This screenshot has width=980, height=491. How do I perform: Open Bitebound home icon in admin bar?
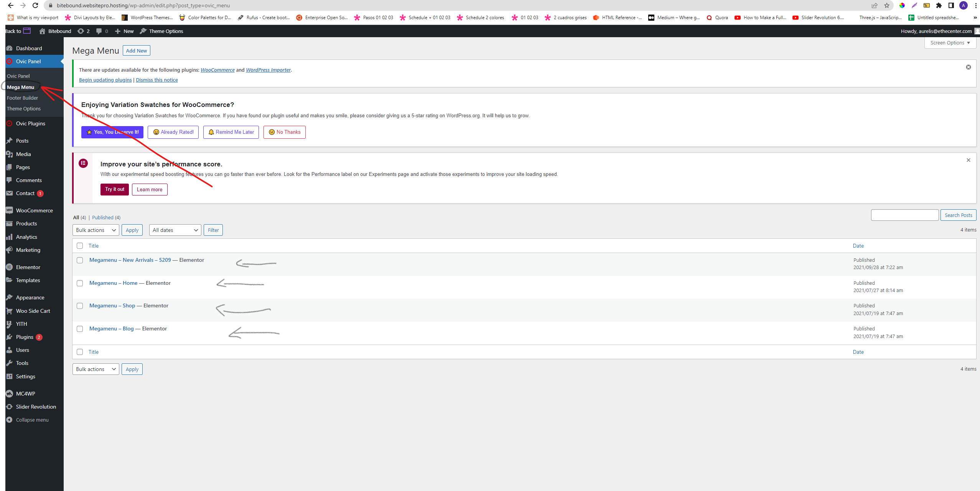point(42,31)
